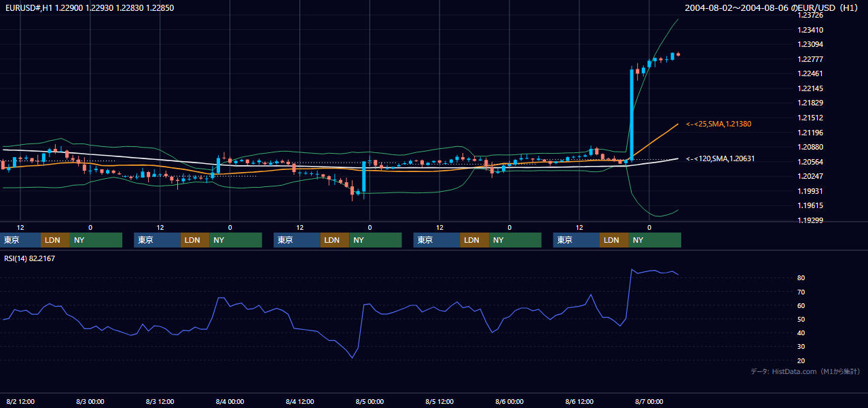Click the 2004-08-02〜2004-08-06 EUR/USD (H1) title
This screenshot has width=868, height=408.
pyautogui.click(x=773, y=8)
